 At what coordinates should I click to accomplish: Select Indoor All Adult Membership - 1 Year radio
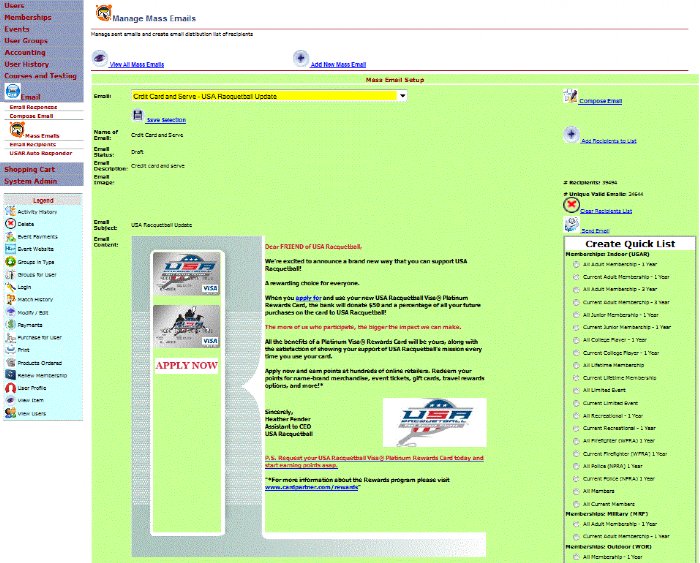coord(576,264)
